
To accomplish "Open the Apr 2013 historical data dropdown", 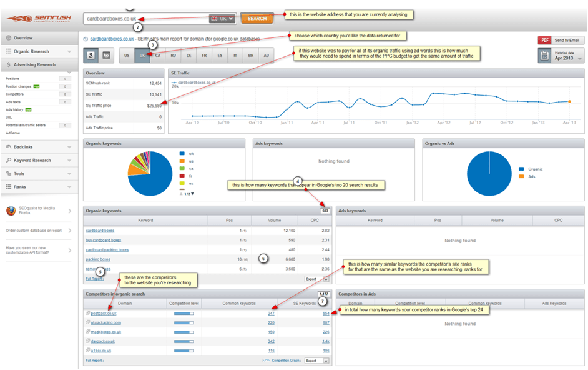I will click(x=580, y=58).
